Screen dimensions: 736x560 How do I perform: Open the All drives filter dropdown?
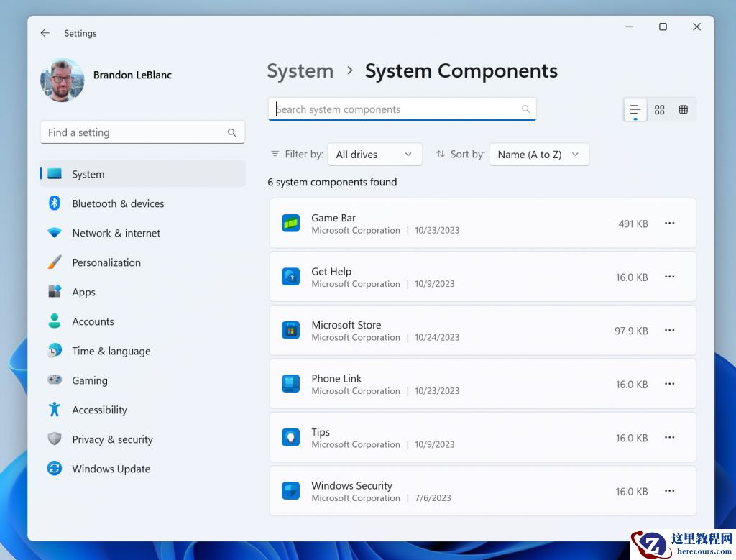coord(374,154)
